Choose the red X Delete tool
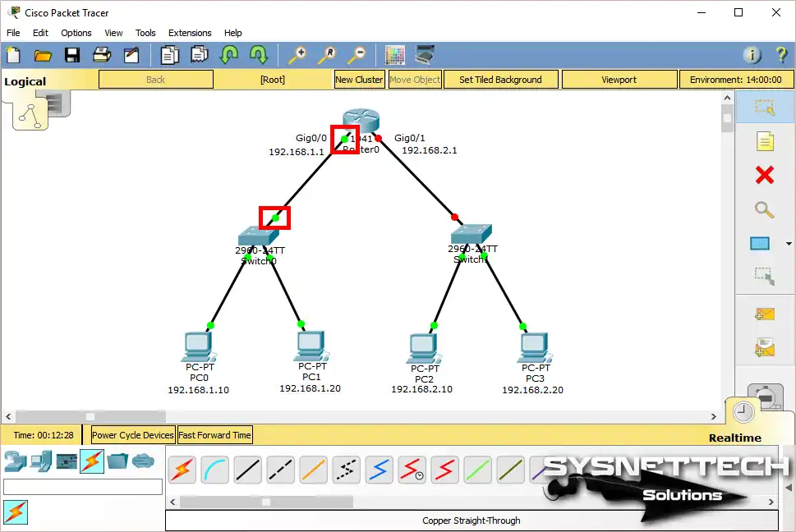The height and width of the screenshot is (532, 796). pyautogui.click(x=765, y=176)
